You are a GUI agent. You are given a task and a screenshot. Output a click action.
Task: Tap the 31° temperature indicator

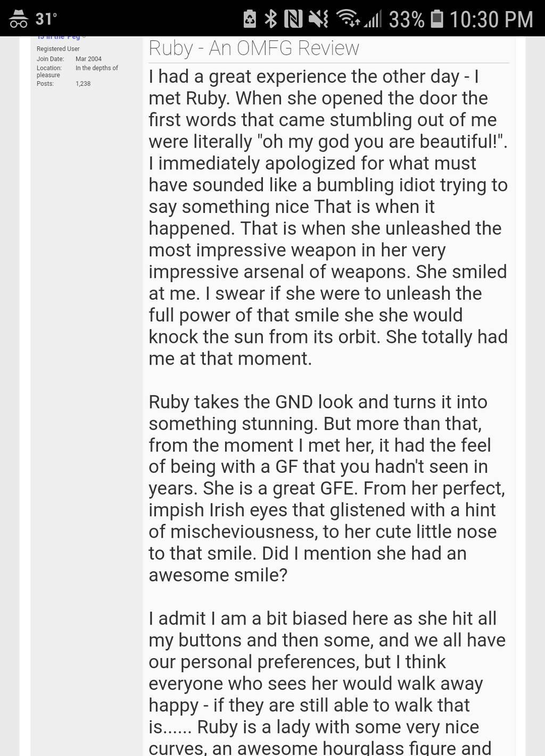click(x=46, y=19)
